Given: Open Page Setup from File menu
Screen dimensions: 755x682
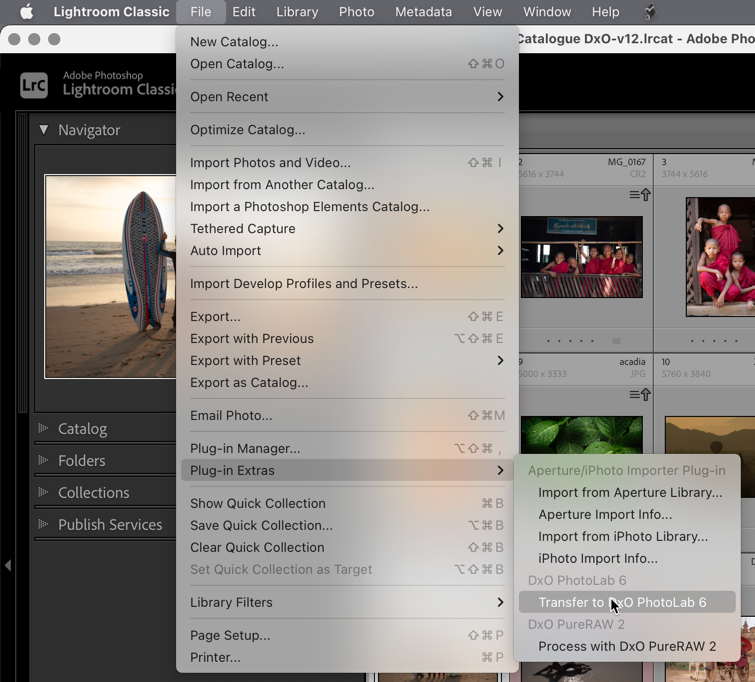Looking at the screenshot, I should tap(347, 635).
